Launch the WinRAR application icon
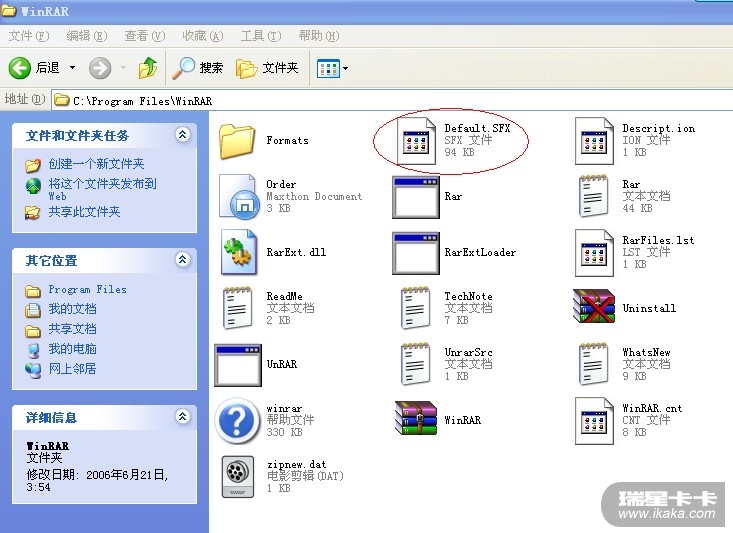Screen dimensions: 733x533 tap(416, 418)
